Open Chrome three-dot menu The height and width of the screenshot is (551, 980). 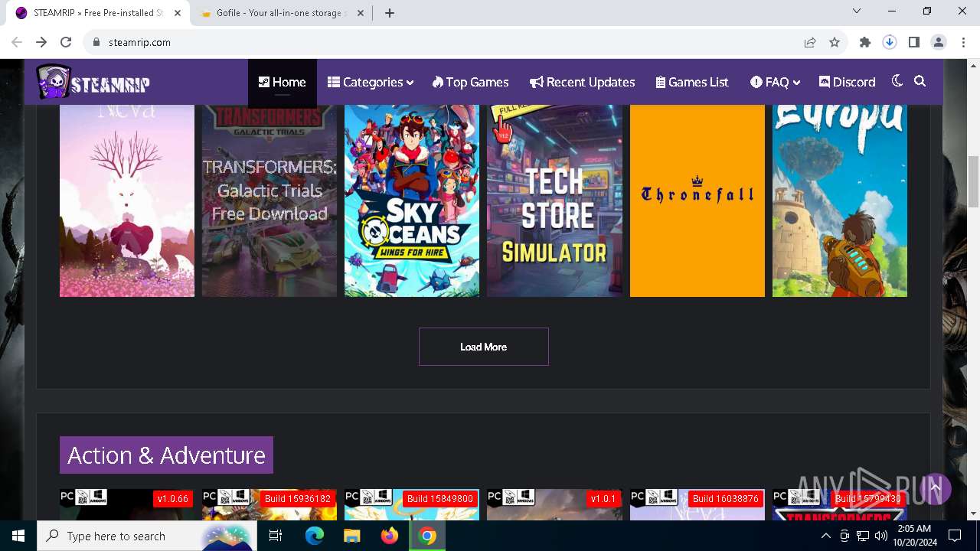tap(962, 42)
